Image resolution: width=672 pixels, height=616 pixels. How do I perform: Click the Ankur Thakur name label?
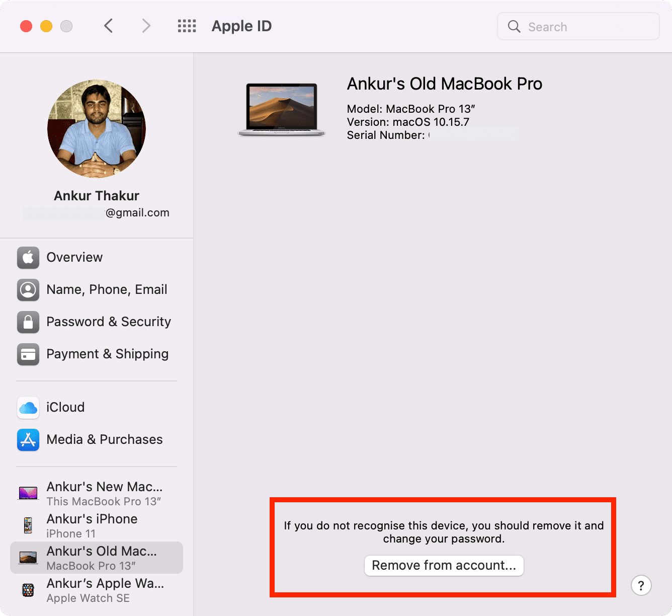click(x=97, y=196)
